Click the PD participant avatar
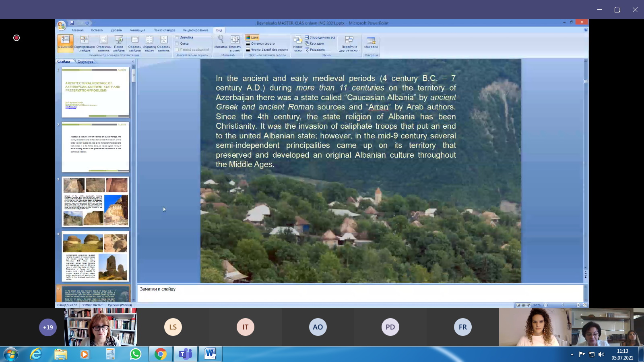 390,327
